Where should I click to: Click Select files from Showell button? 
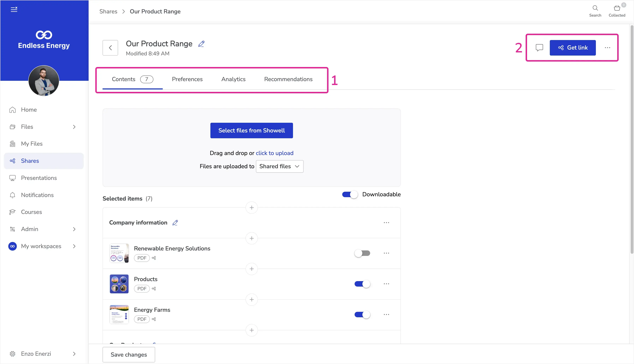252,131
